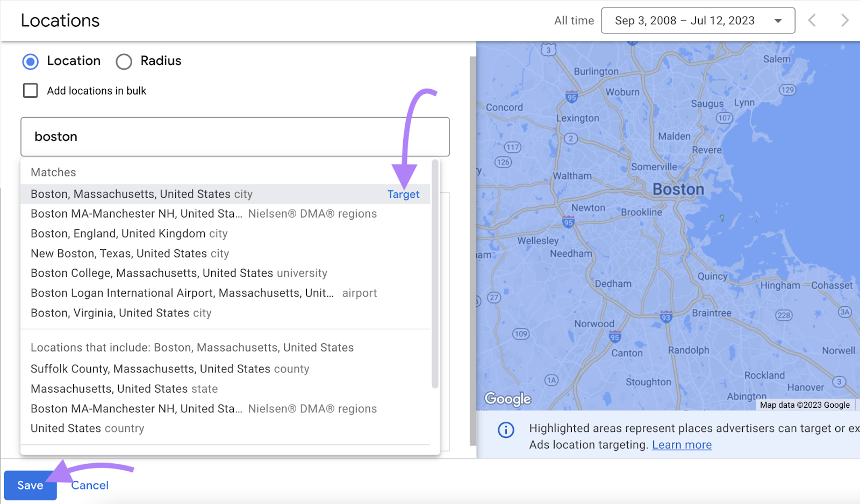Enable the Add locations in bulk checkbox
This screenshot has height=504, width=860.
(x=31, y=90)
